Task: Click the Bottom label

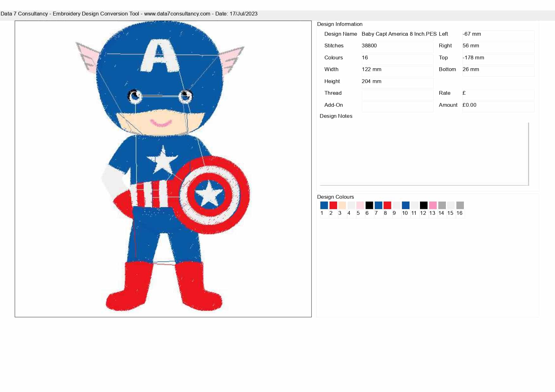Action: 447,69
